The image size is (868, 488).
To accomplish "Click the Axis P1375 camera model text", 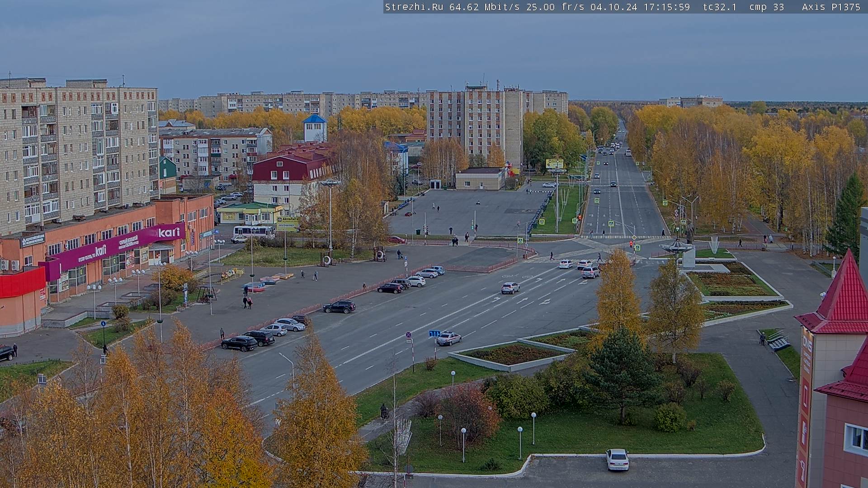I will pos(831,7).
